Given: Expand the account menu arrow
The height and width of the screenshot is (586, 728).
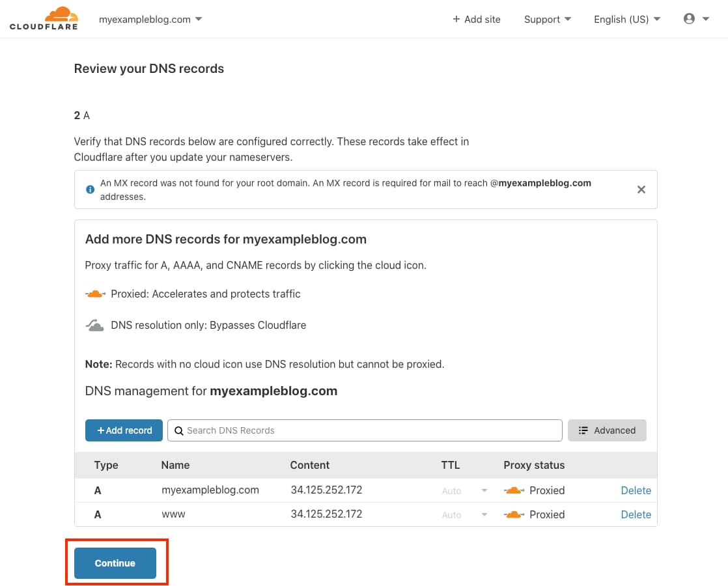Looking at the screenshot, I should coord(706,19).
